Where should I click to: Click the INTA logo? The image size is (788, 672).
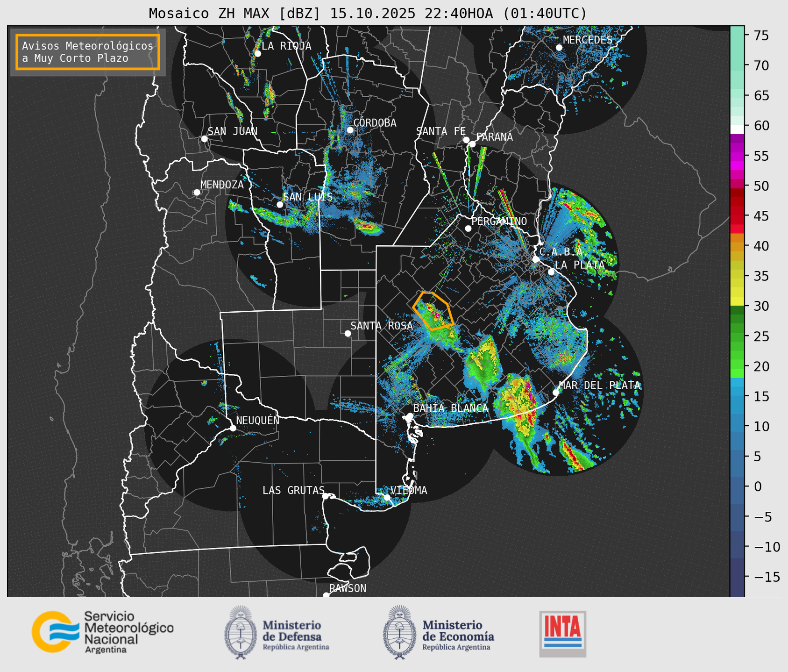(x=563, y=634)
